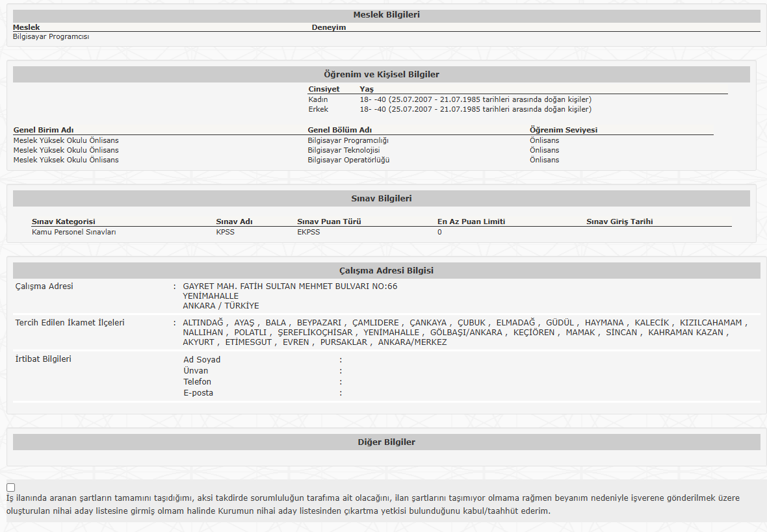The image size is (767, 532).
Task: Click the E-posta contact field label
Action: coord(198,393)
